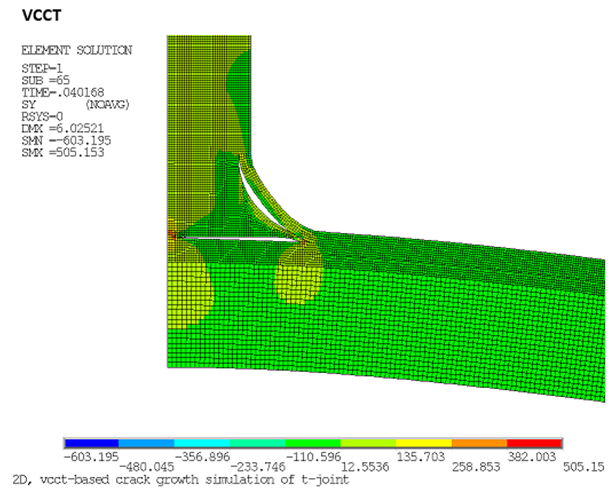Click the -110.596 legend value
The image size is (612, 500).
(313, 457)
